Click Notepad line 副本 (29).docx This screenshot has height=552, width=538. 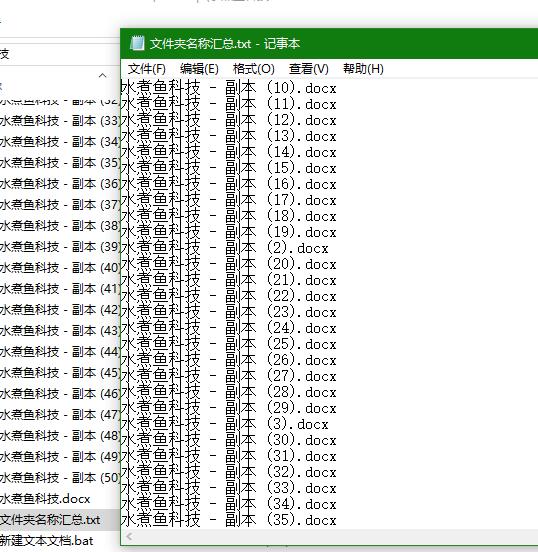click(229, 408)
